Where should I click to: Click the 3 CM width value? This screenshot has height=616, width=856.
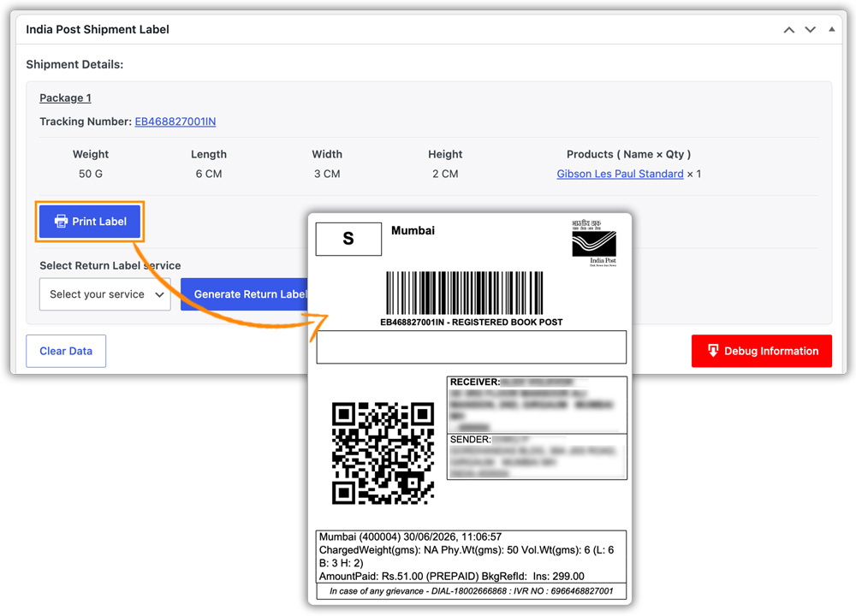tap(327, 174)
